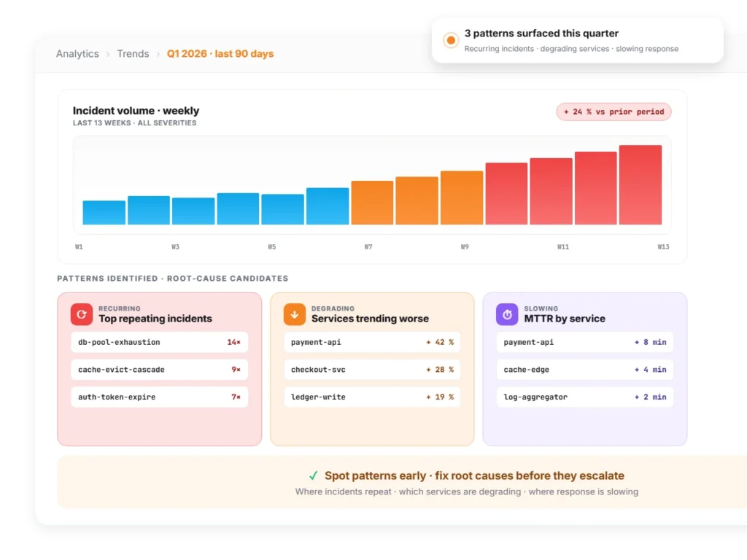Click the + 42 % value
This screenshot has width=747, height=560.
(440, 343)
